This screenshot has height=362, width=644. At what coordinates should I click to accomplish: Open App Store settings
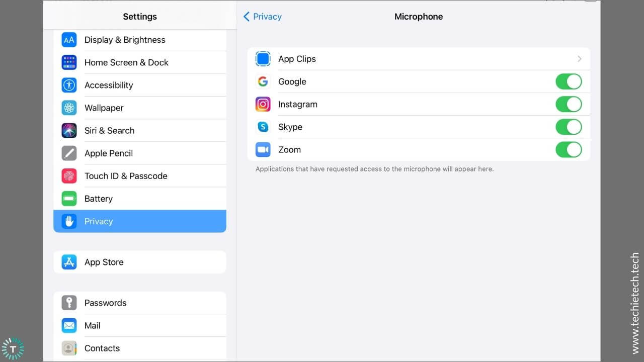[140, 262]
